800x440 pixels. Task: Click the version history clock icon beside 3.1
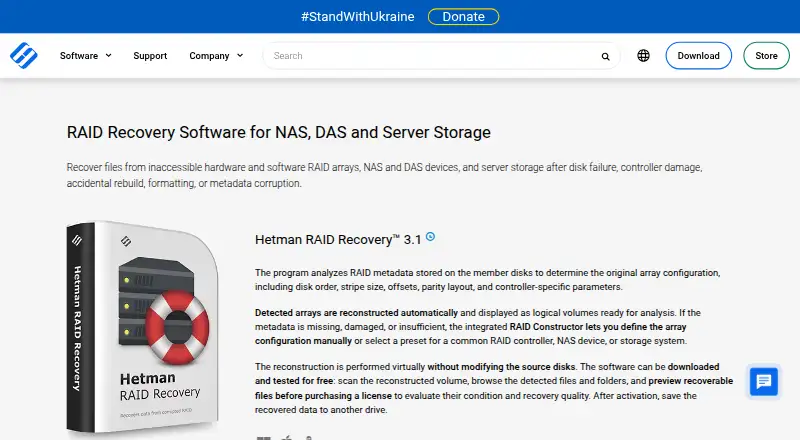(431, 236)
